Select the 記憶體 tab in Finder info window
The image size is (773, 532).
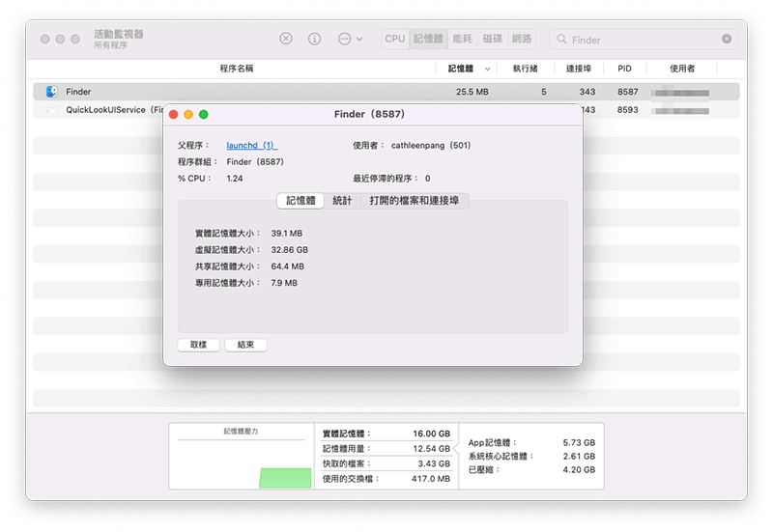coord(301,201)
